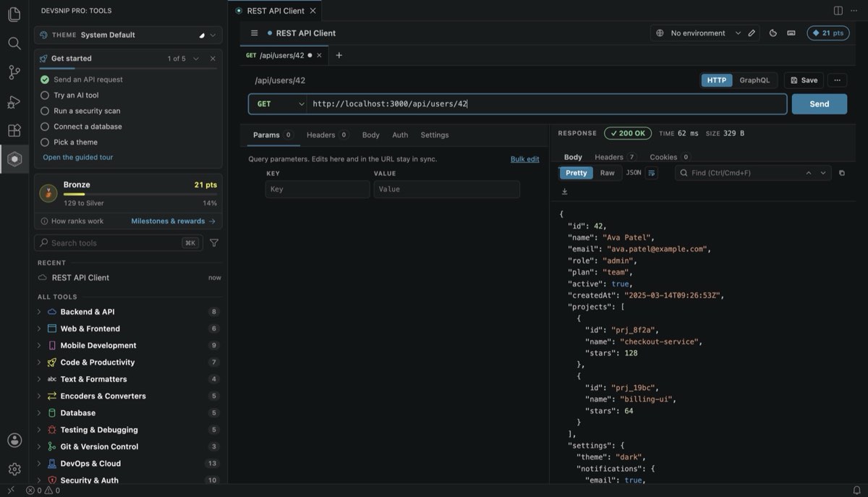Download the response with the download icon
Screen dimensions: 868x497
pos(564,192)
